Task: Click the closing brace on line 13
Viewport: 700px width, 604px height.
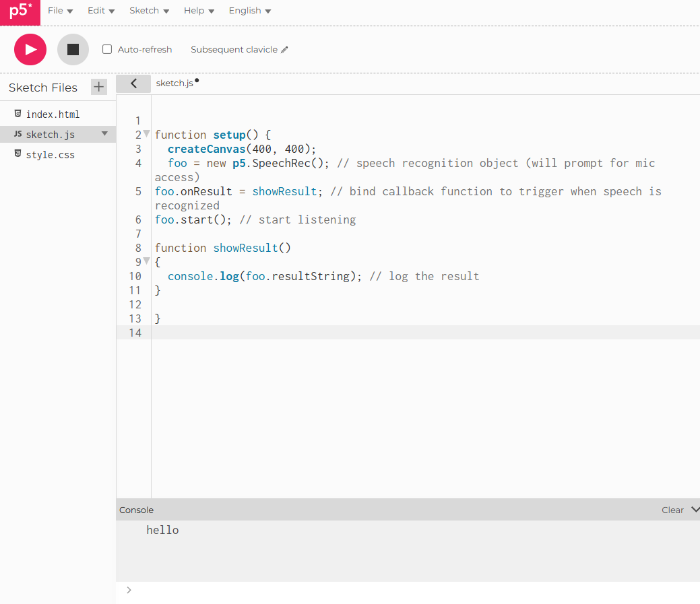Action: [x=158, y=318]
